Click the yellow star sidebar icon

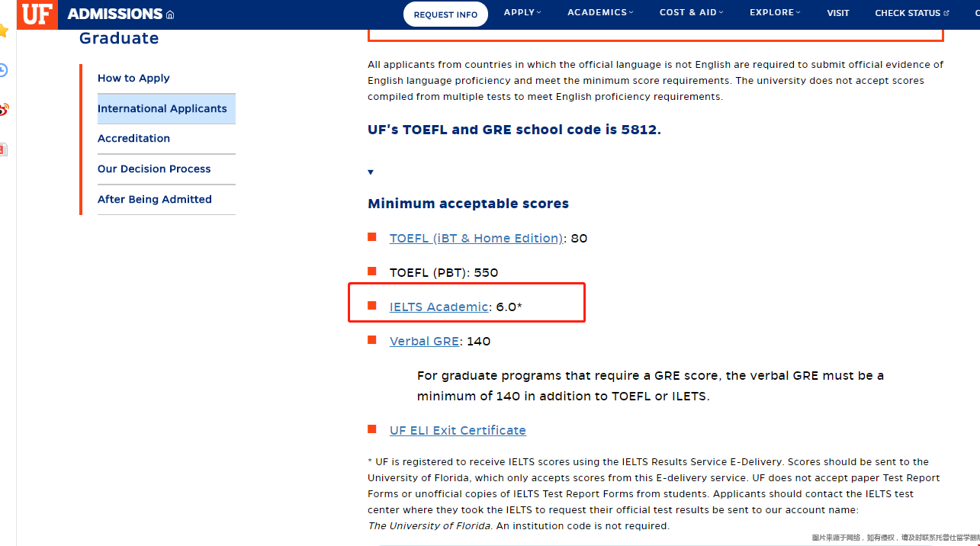[x=4, y=31]
